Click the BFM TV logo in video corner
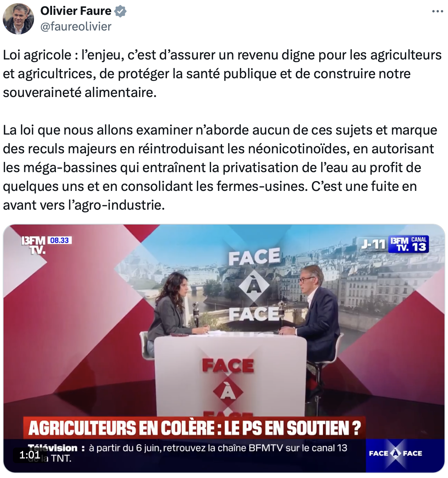 [x=34, y=244]
